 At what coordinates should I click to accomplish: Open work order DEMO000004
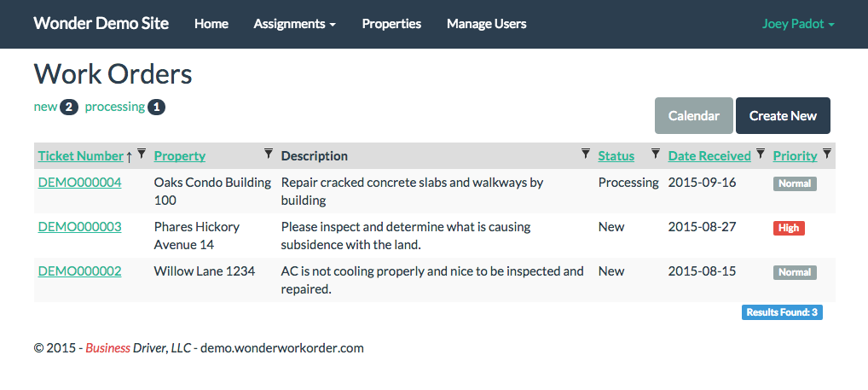79,183
